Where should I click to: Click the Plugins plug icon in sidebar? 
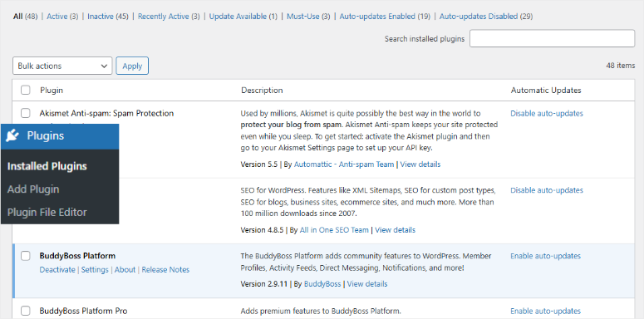point(12,136)
